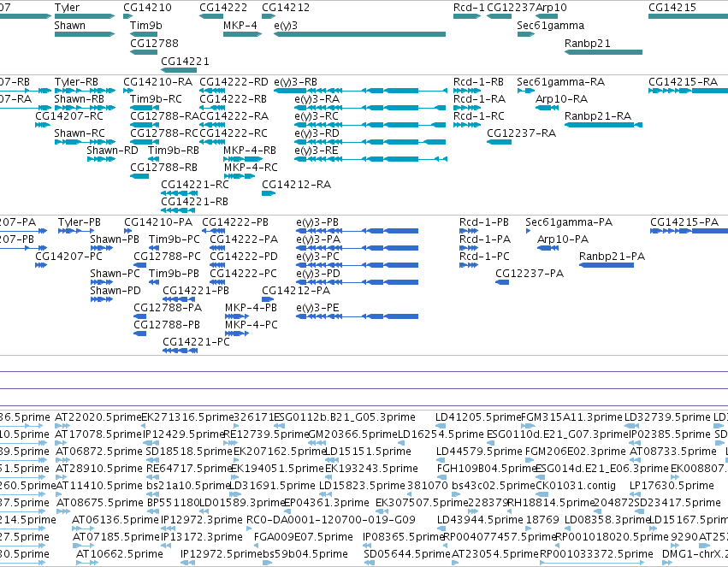Click the Shawn-RD transcript
This screenshot has height=567, width=728.
101,159
